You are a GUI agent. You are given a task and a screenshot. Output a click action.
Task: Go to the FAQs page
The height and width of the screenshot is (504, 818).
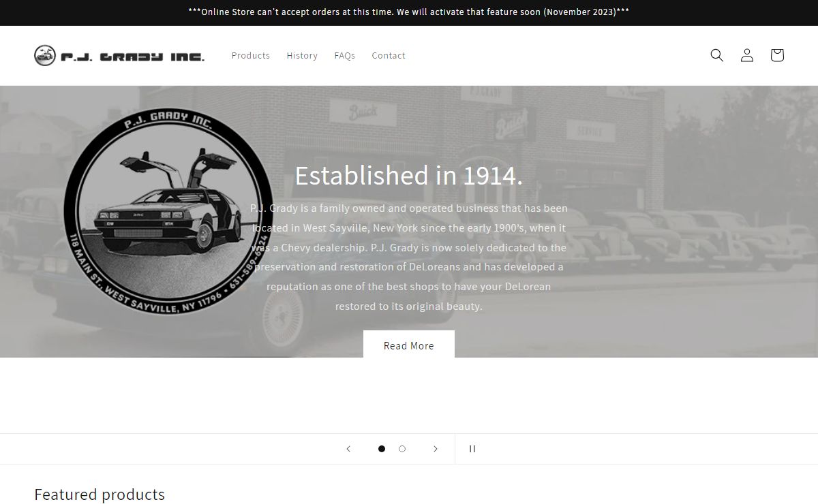click(345, 56)
